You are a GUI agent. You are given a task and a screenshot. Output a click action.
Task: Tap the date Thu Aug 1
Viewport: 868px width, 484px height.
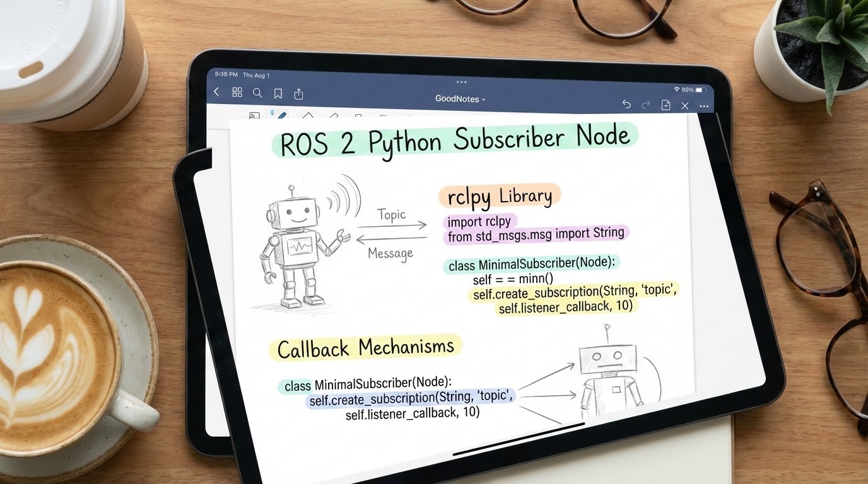256,75
